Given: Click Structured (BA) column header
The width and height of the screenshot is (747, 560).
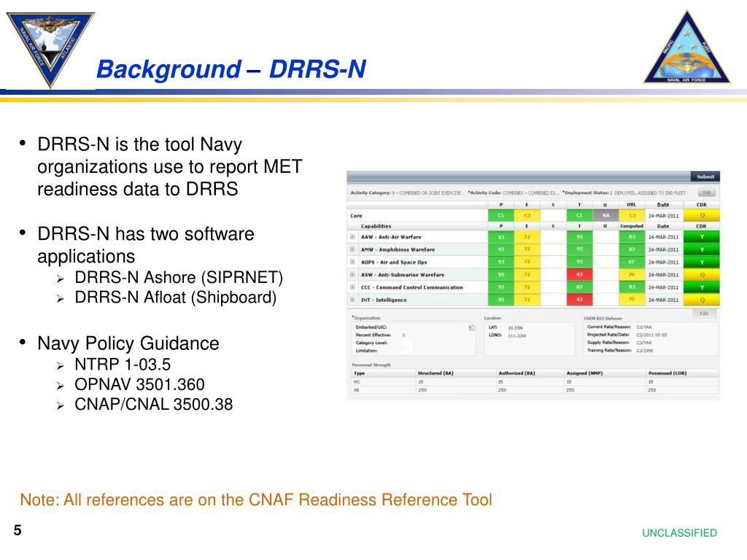Looking at the screenshot, I should click(x=436, y=373).
